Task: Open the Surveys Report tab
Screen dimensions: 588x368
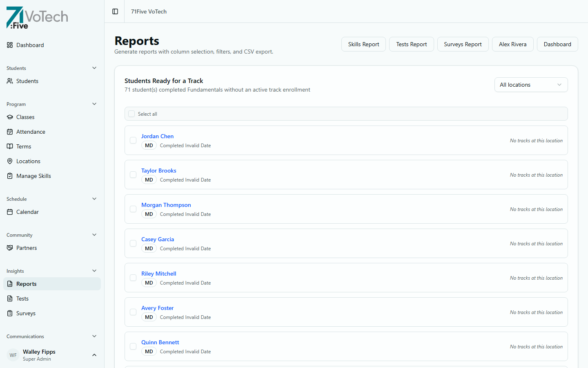Action: click(463, 44)
